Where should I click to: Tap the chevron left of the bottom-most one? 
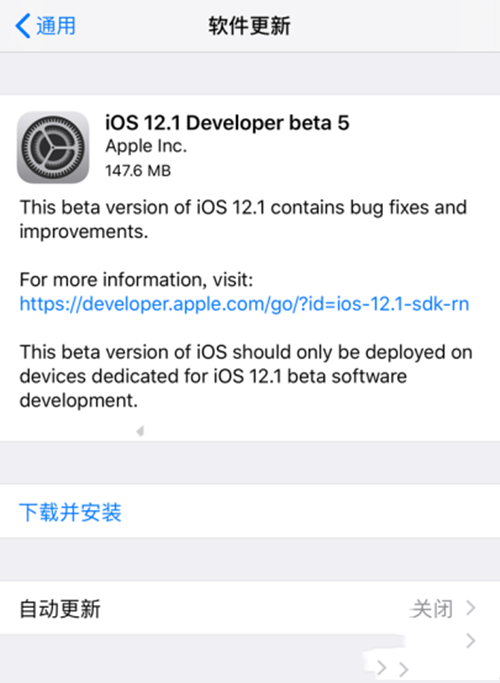point(382,668)
